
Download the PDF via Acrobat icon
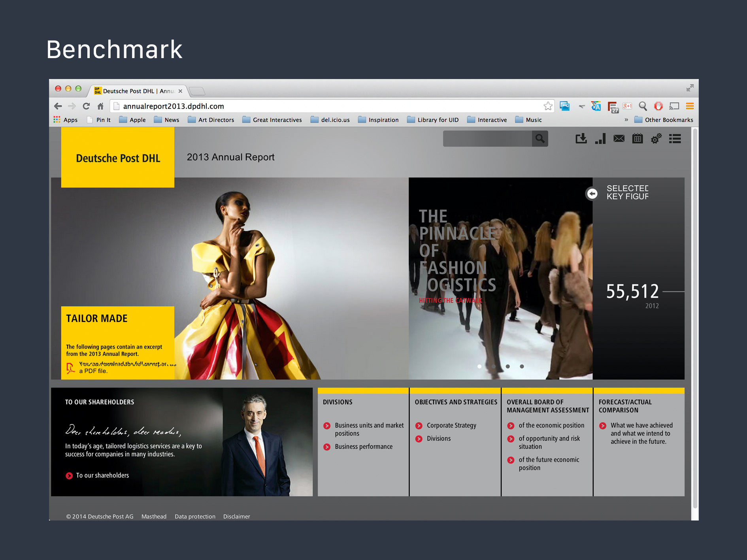click(x=70, y=368)
